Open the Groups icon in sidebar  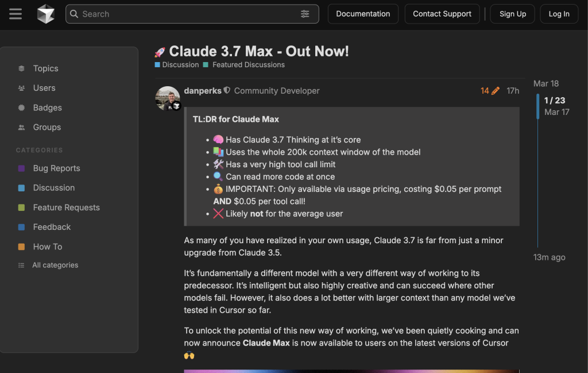tap(22, 127)
